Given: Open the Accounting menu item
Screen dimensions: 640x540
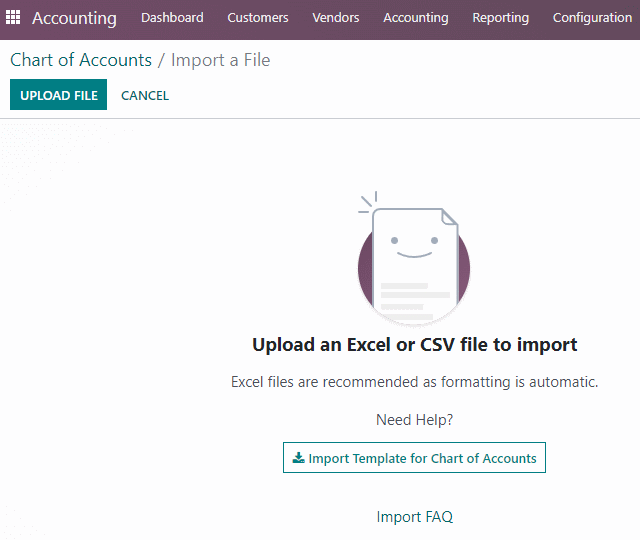Looking at the screenshot, I should [416, 18].
